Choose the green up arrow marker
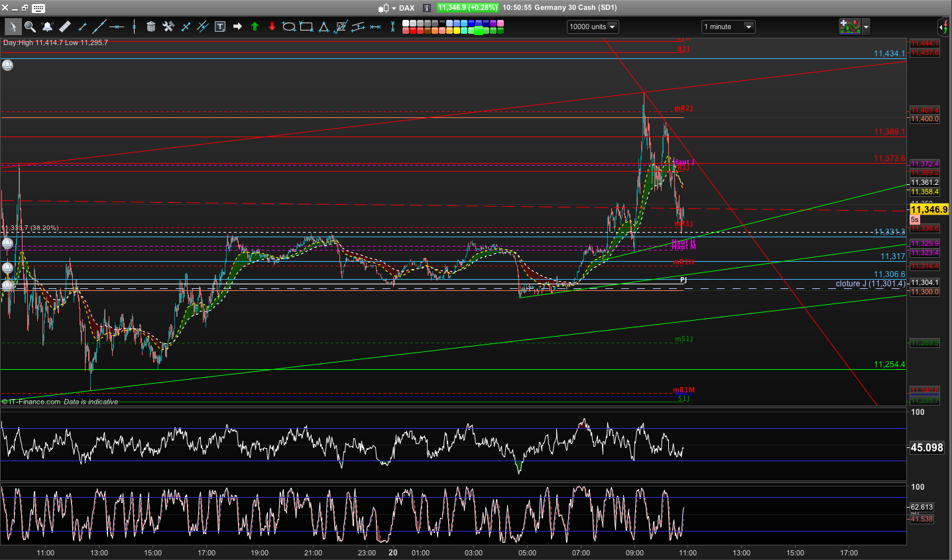952x560 pixels. pyautogui.click(x=255, y=27)
